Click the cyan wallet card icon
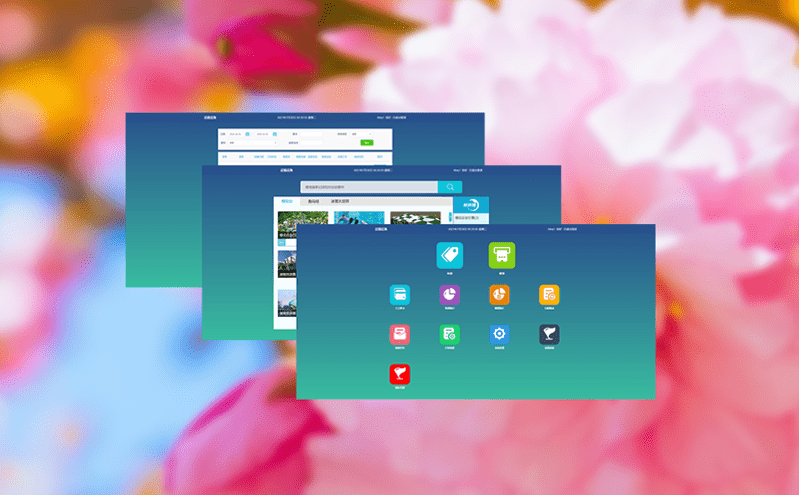This screenshot has width=799, height=495. click(400, 294)
